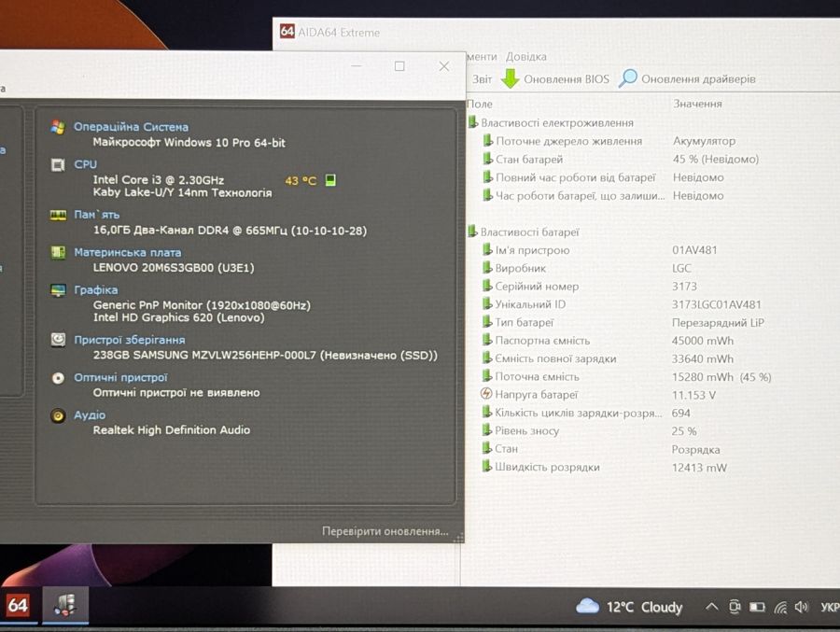
Task: Click the icon beside Ім'я пристрою
Action: click(x=486, y=249)
